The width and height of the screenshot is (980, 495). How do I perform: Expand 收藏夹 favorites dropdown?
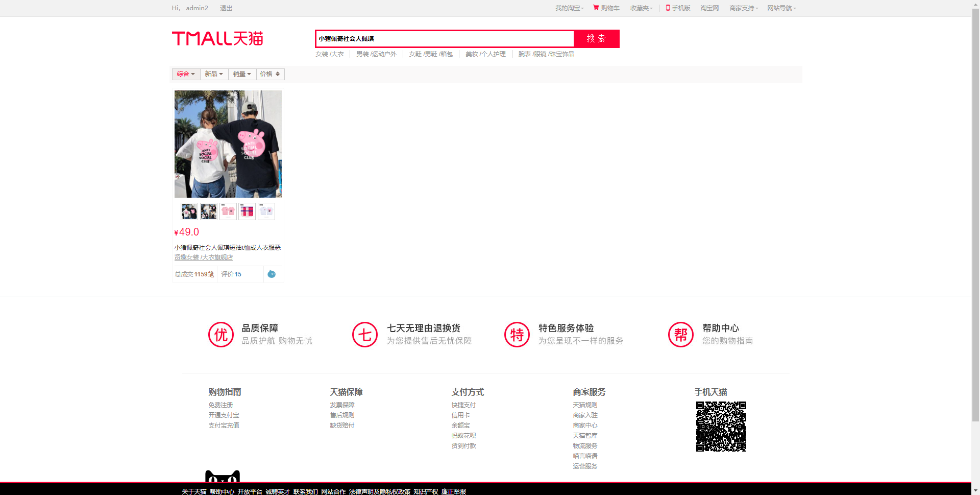click(x=642, y=8)
